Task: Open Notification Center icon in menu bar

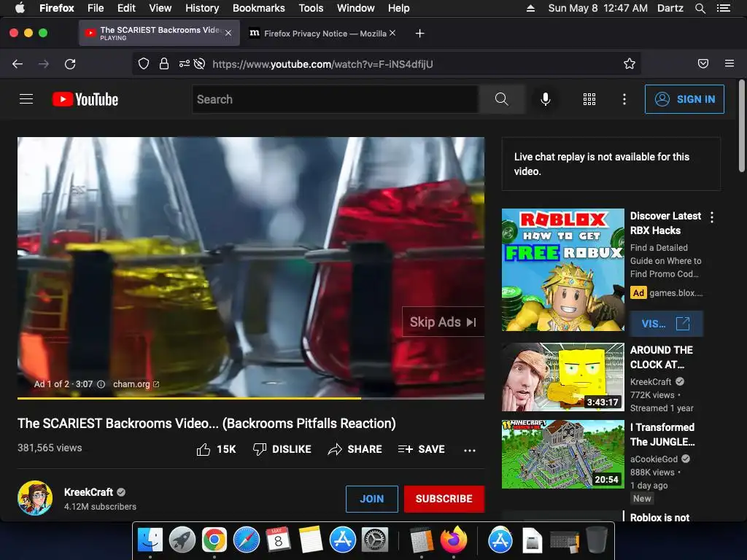Action: 724,8
